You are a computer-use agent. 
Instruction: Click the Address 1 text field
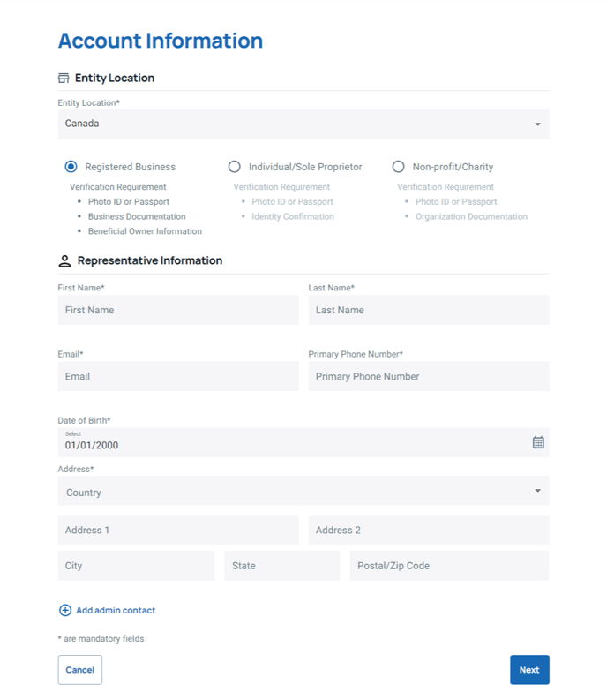point(178,530)
